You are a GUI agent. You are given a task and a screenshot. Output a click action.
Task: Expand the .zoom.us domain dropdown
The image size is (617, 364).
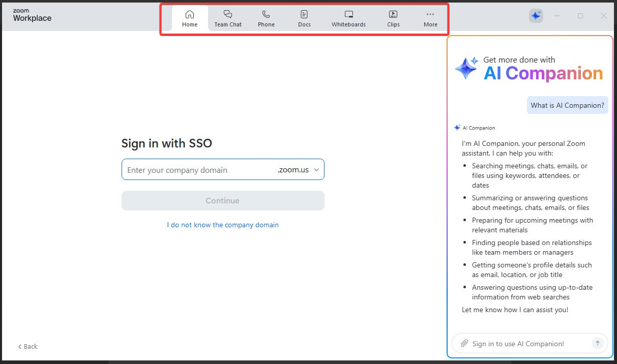pos(299,170)
